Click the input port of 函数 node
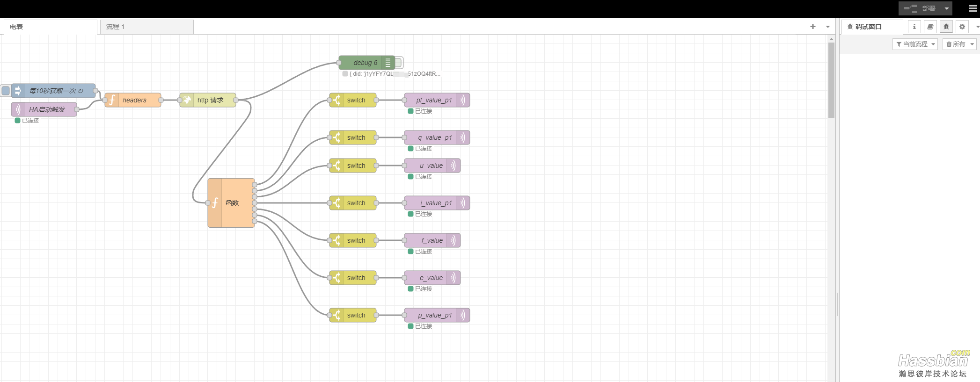This screenshot has height=382, width=980. 208,203
